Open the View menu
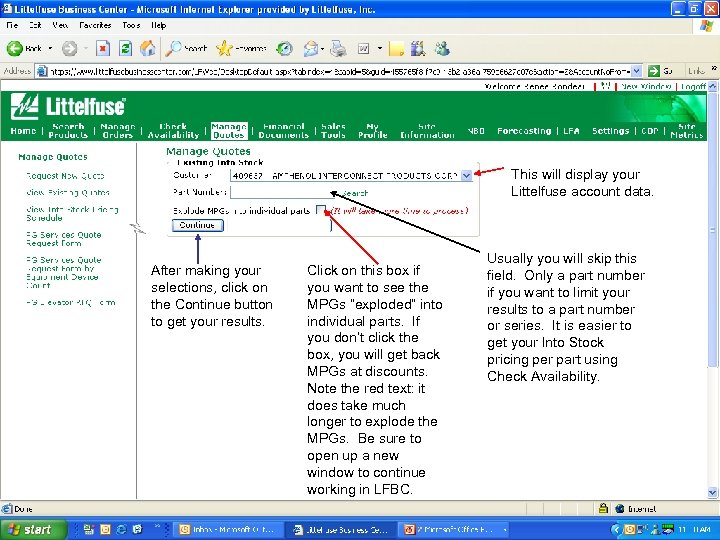720x540 pixels. pos(60,25)
